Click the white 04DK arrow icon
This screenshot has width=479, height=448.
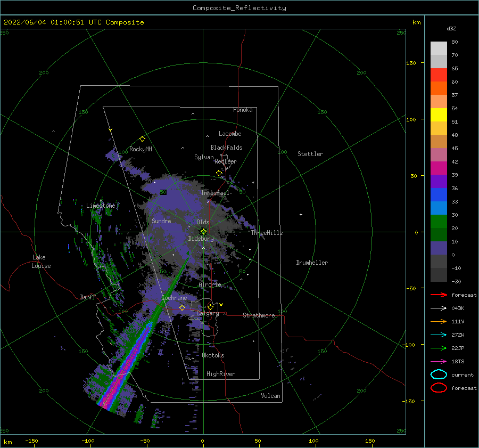coord(439,308)
